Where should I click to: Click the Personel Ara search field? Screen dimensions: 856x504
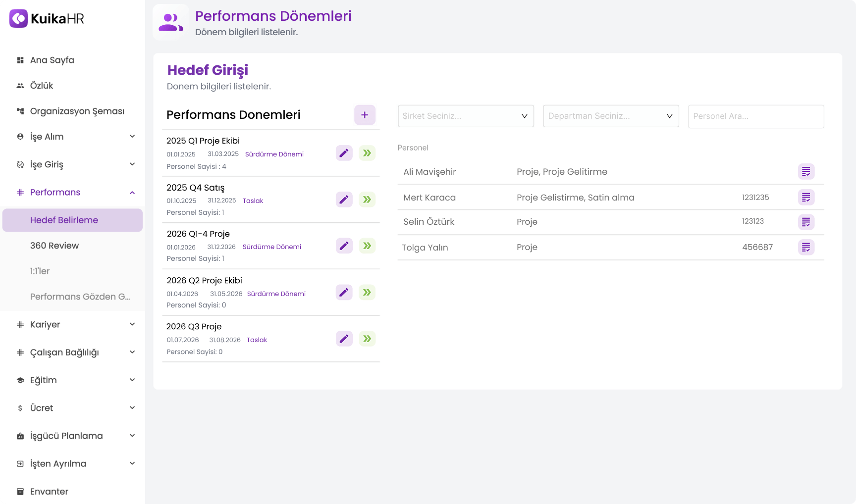(755, 116)
